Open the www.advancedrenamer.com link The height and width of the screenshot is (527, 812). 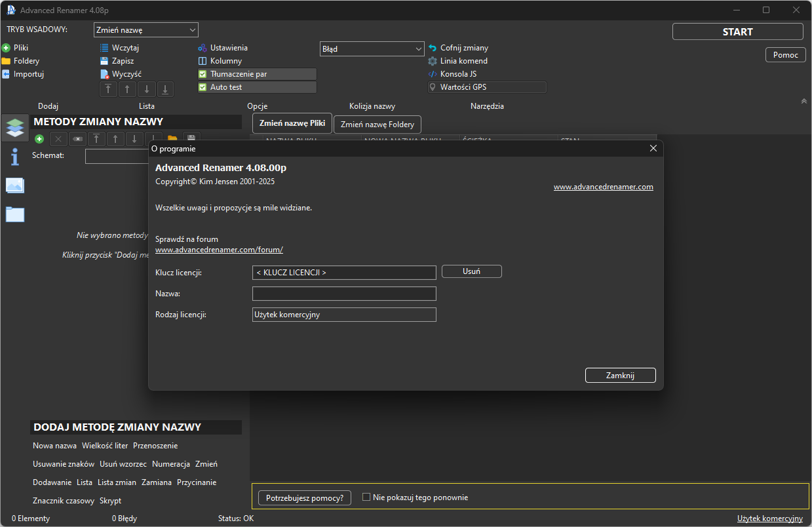tap(604, 187)
